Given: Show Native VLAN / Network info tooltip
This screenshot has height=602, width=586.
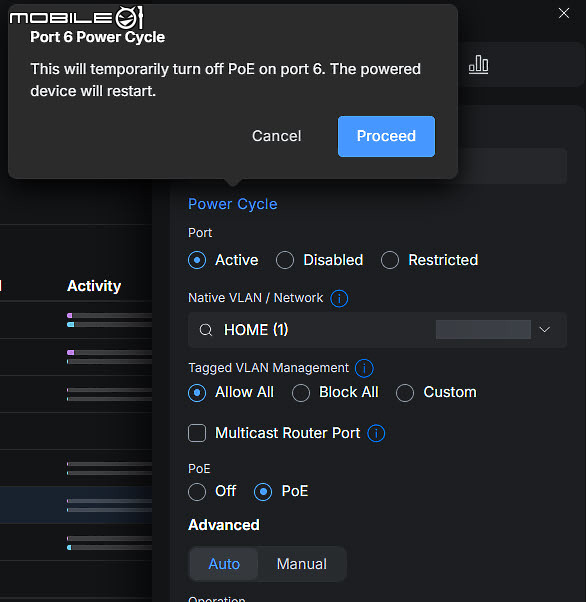Looking at the screenshot, I should click(339, 298).
